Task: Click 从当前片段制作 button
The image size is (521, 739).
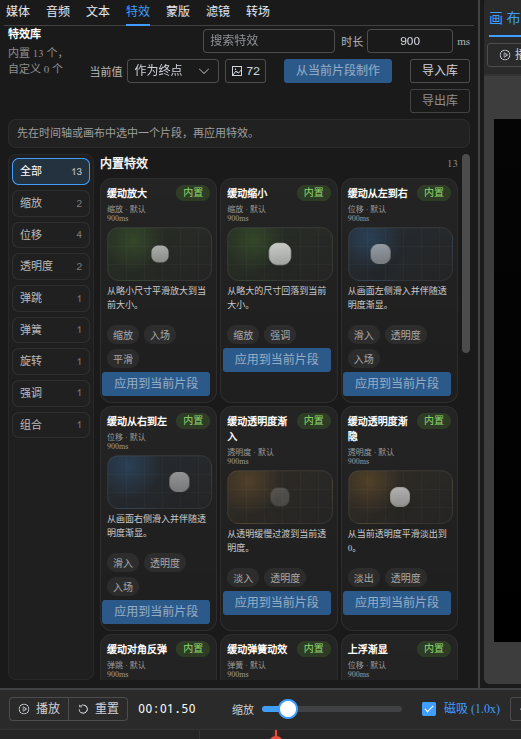Action: (x=338, y=71)
